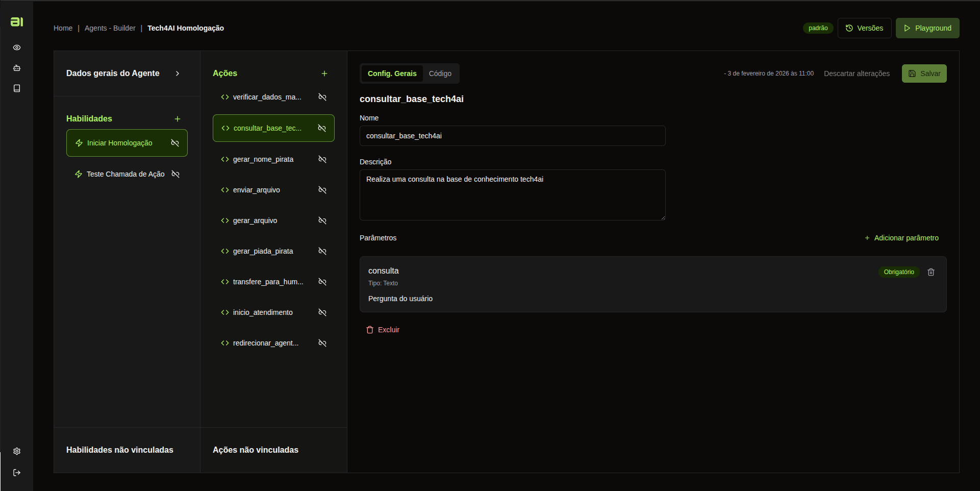The height and width of the screenshot is (491, 980).
Task: Click Adicionar parâmetro link
Action: 901,238
